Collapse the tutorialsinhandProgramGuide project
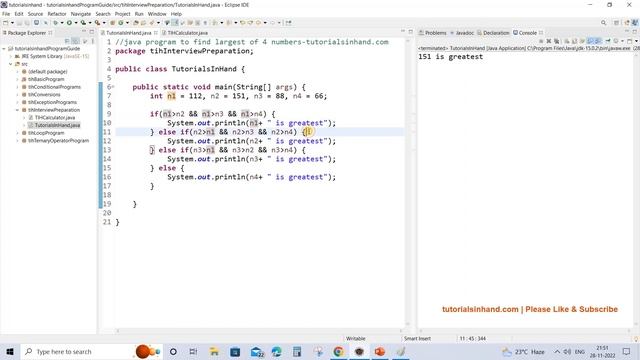 [x=4, y=49]
